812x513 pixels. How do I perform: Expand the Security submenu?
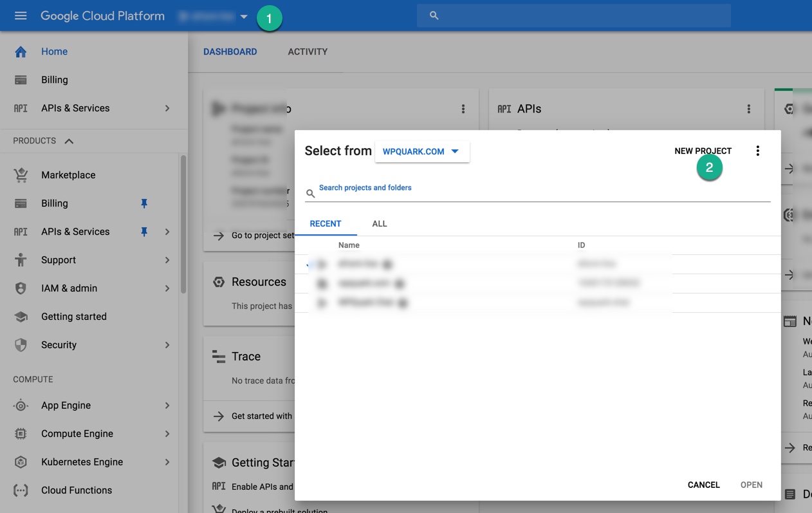click(x=167, y=345)
